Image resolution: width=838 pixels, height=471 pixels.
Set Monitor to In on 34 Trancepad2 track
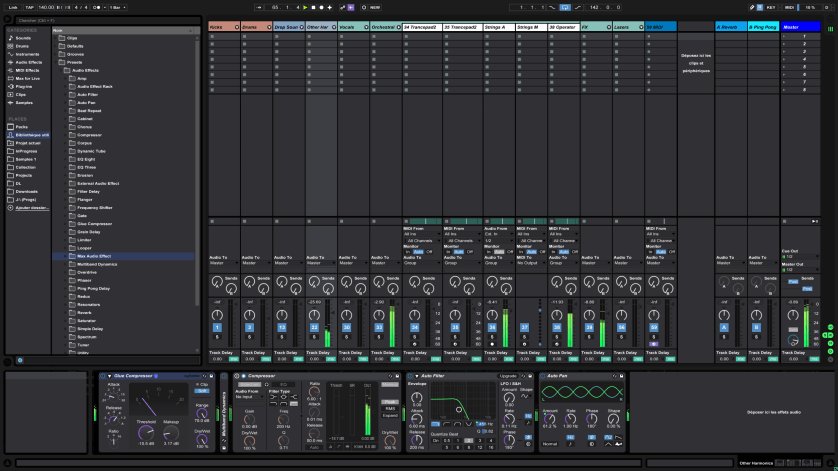pyautogui.click(x=408, y=252)
